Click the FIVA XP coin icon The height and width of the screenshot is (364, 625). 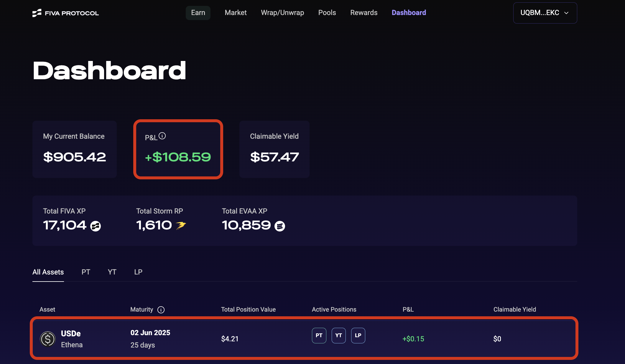coord(96,226)
